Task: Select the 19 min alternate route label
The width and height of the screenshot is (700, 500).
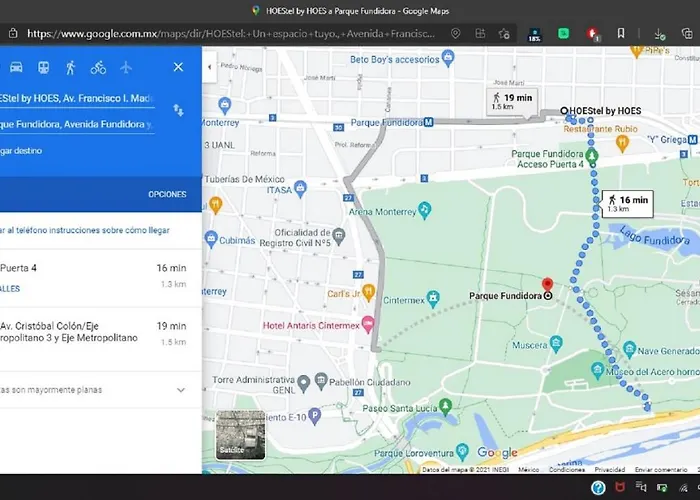Action: pyautogui.click(x=512, y=101)
